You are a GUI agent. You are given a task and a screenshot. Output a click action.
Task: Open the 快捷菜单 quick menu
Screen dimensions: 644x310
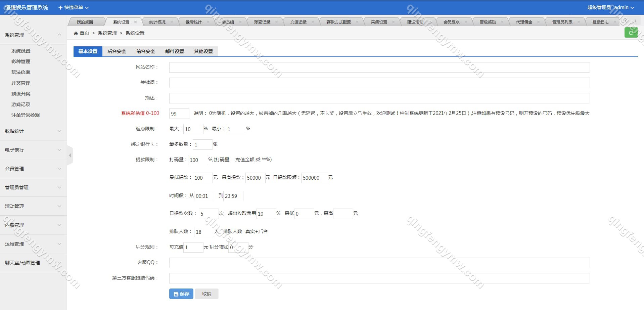pos(74,7)
